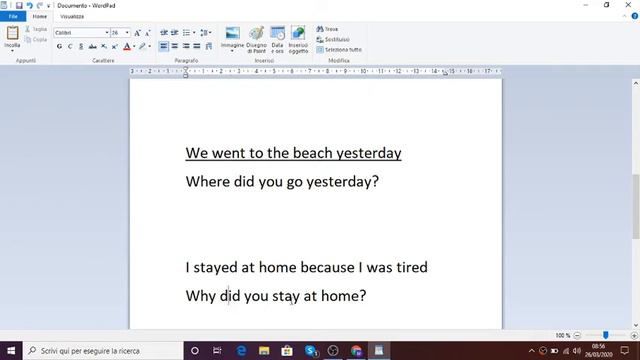The height and width of the screenshot is (360, 640).
Task: Start a bulleted list
Action: pyautogui.click(x=186, y=33)
